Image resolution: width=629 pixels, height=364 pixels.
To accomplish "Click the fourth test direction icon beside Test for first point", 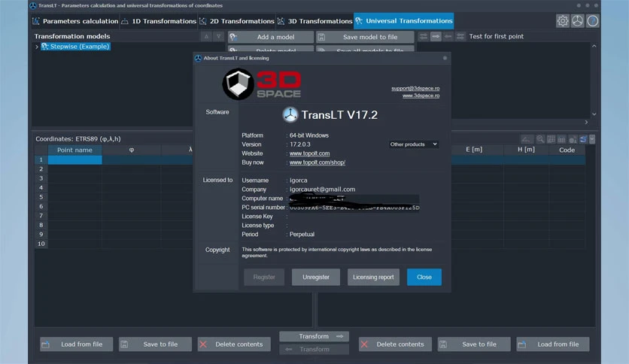I will pos(460,37).
